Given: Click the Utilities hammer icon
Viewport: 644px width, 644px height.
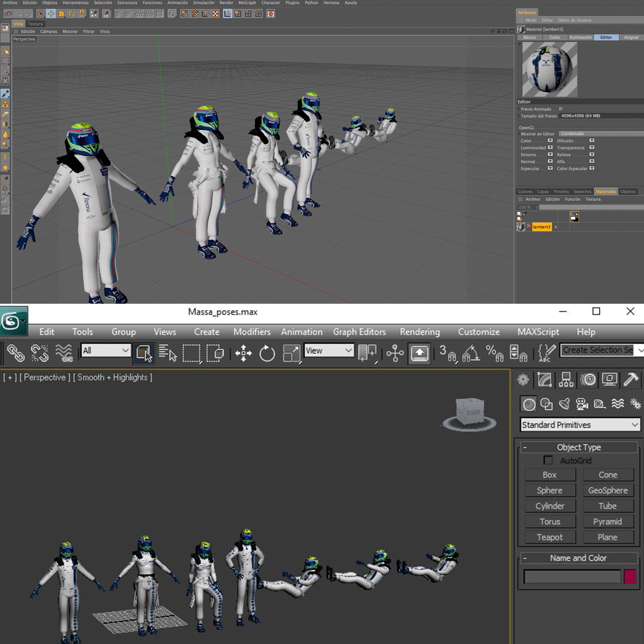Looking at the screenshot, I should coord(631,380).
